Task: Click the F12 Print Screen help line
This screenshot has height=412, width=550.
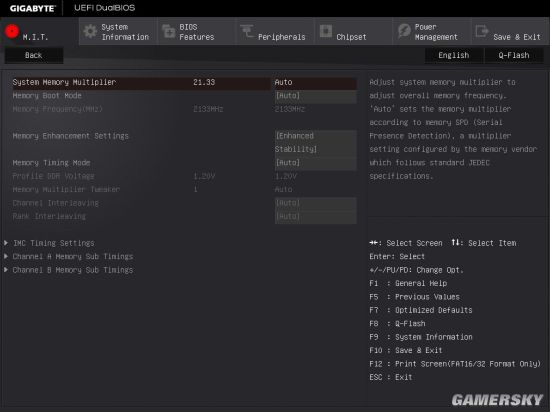Action: 455,364
